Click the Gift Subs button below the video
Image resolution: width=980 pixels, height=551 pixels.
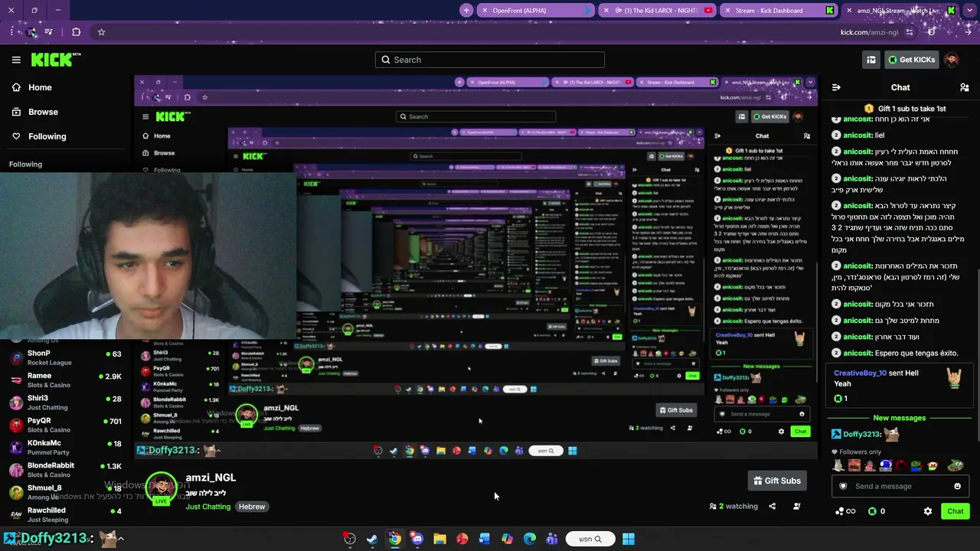(x=777, y=481)
